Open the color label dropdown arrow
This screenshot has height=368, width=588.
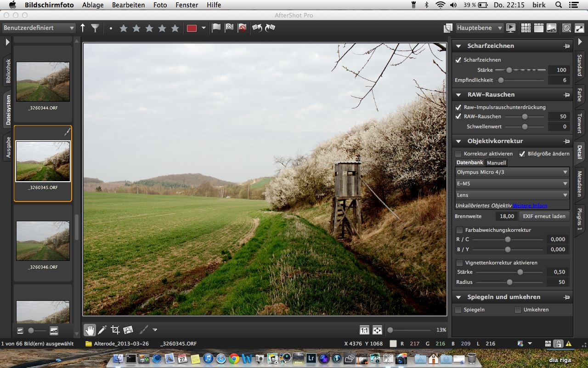204,28
